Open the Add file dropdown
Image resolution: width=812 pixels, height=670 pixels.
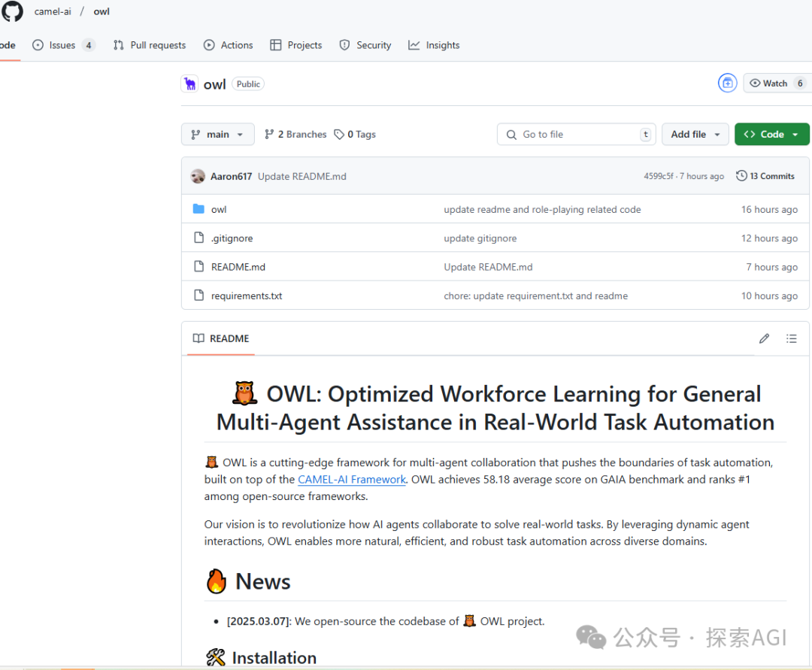(695, 134)
